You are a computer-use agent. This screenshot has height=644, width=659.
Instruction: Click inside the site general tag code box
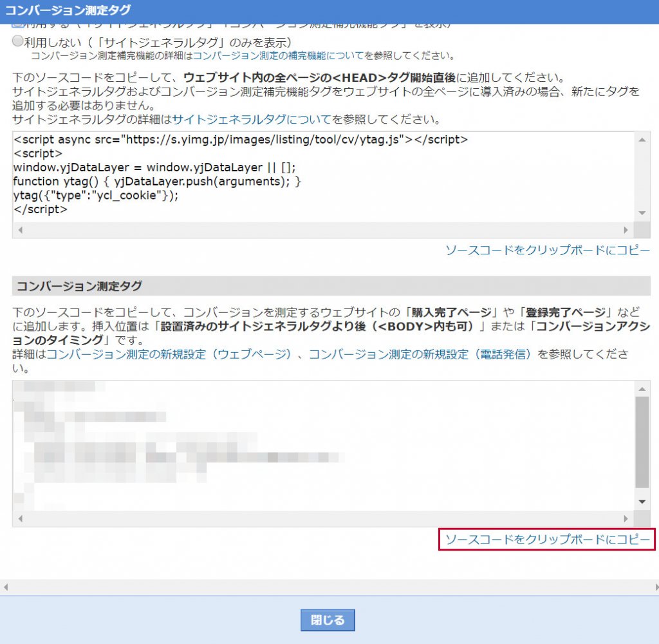(323, 176)
